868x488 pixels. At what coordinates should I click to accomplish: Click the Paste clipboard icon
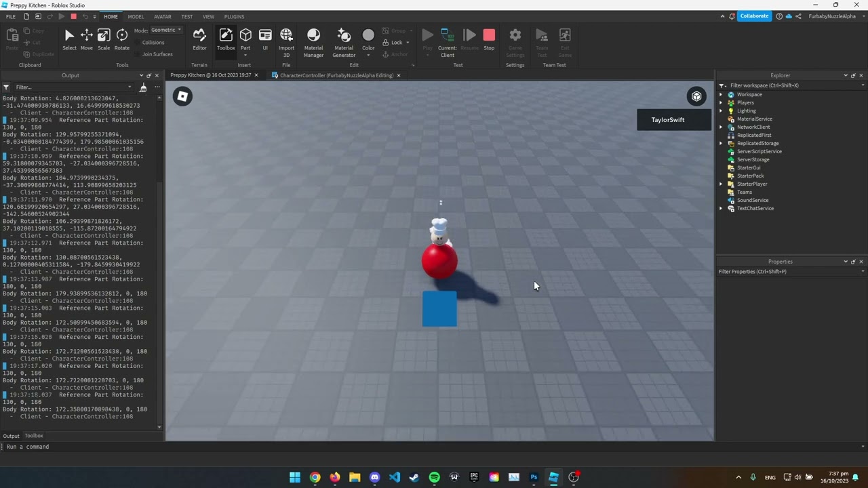tap(12, 35)
